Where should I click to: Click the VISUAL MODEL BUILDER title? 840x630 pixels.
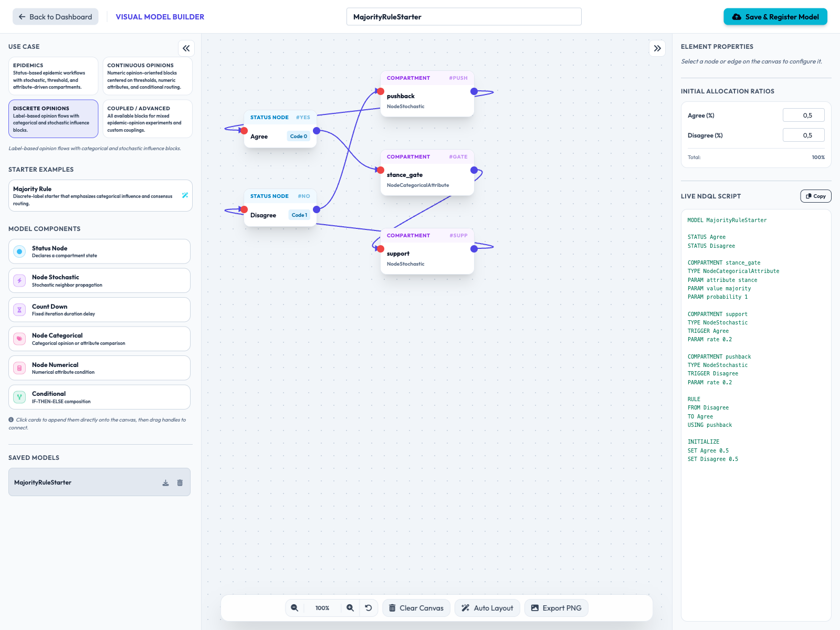tap(160, 17)
